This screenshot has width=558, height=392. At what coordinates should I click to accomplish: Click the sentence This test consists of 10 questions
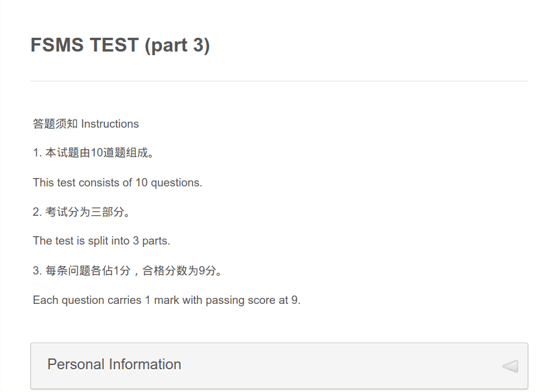pos(118,183)
